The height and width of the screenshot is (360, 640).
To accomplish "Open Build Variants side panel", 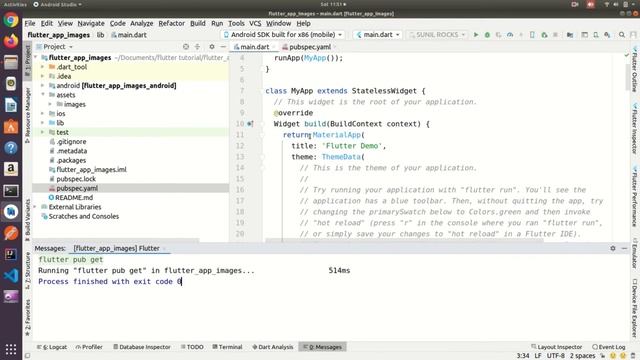I will [28, 220].
